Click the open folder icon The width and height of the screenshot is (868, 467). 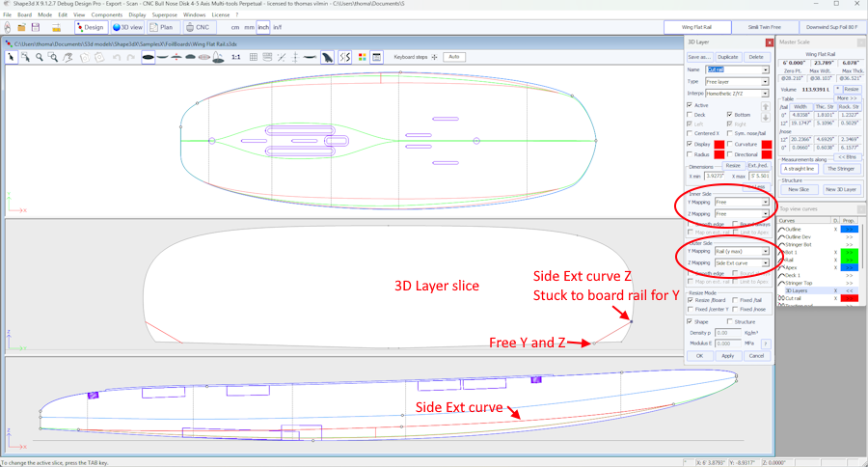[x=21, y=28]
